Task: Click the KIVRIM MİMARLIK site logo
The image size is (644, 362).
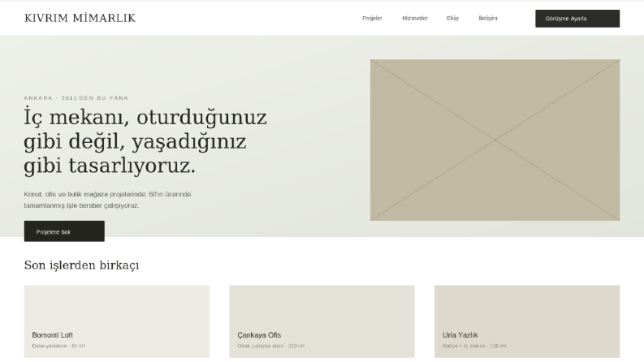Action: 80,18
